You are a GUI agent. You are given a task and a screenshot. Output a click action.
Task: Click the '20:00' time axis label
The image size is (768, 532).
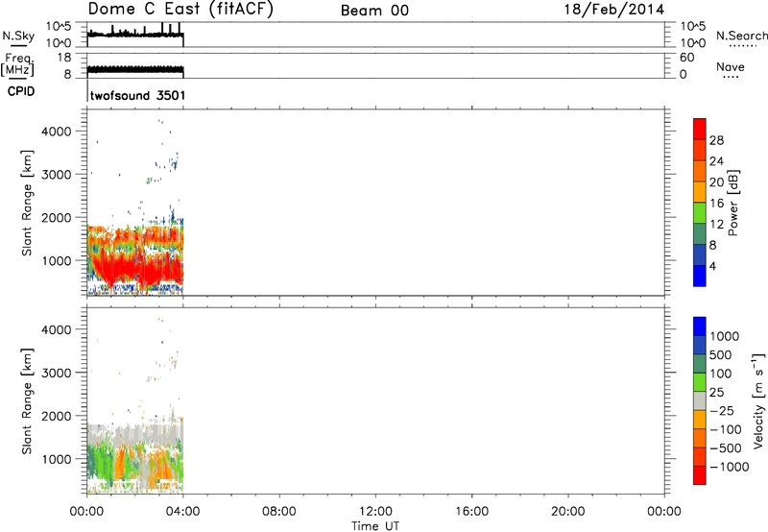tap(567, 512)
